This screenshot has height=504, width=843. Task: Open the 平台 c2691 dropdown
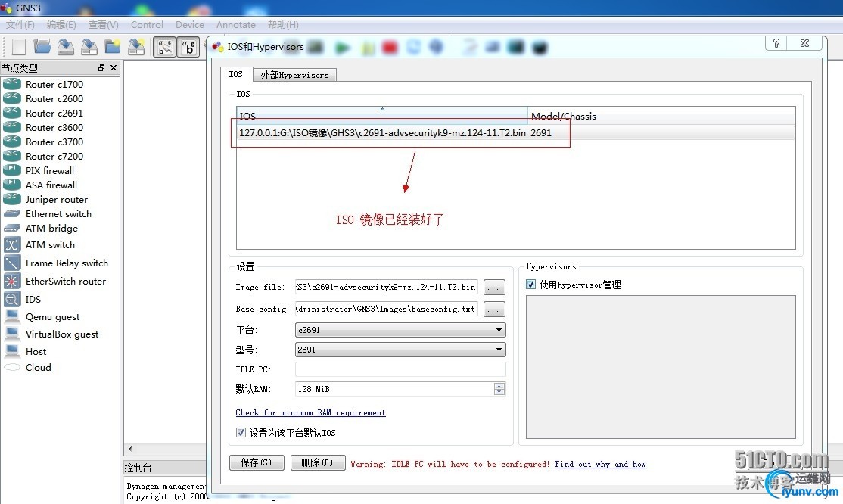(400, 330)
